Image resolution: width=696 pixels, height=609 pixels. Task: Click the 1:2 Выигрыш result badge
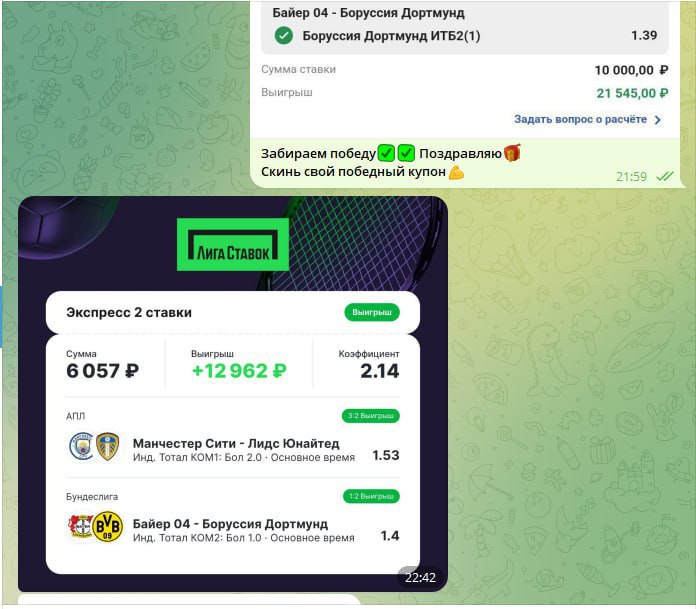click(x=371, y=496)
